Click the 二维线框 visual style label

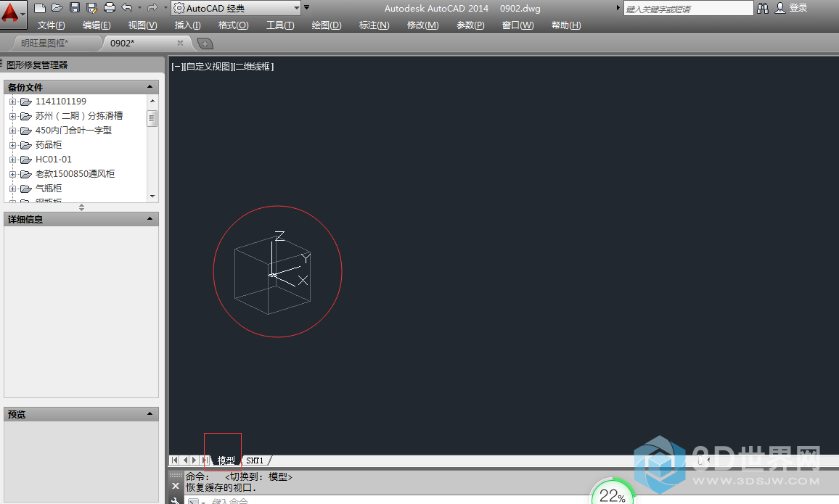[254, 67]
